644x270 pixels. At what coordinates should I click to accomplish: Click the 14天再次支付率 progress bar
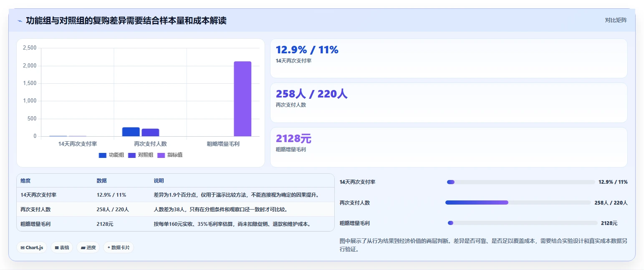pos(521,182)
